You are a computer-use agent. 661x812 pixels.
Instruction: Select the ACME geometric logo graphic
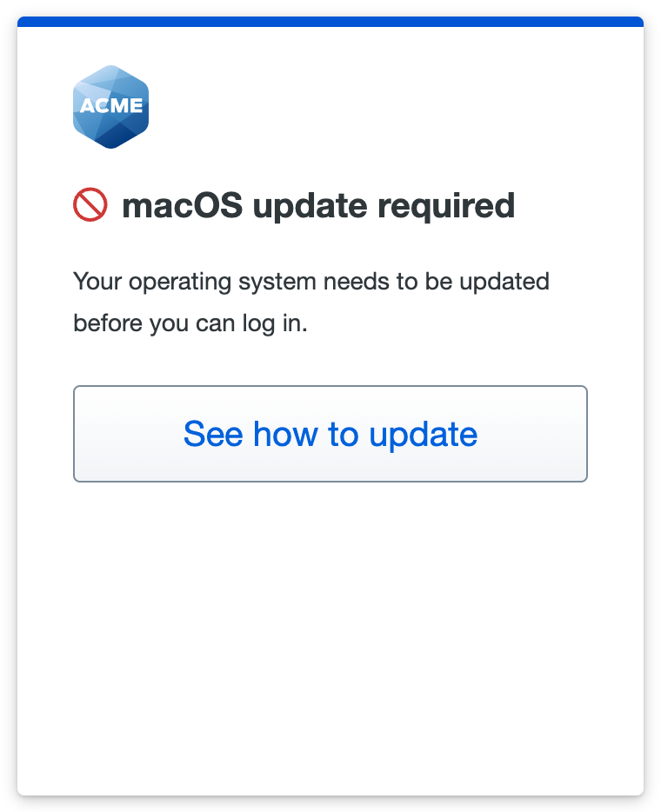[110, 105]
